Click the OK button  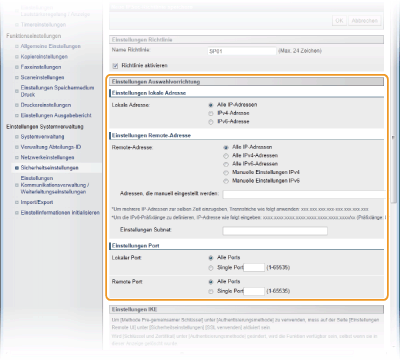tap(339, 21)
